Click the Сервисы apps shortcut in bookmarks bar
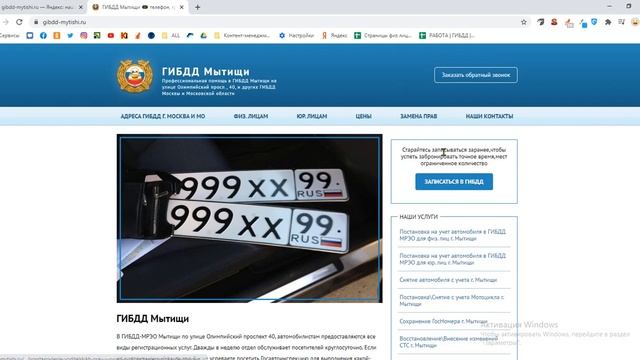 [9, 36]
